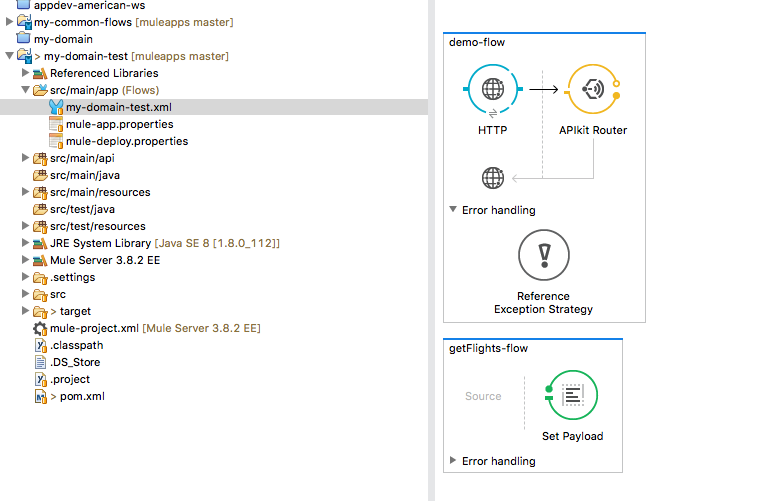Click the .classpath file icon
This screenshot has height=501, width=782.
tap(40, 345)
